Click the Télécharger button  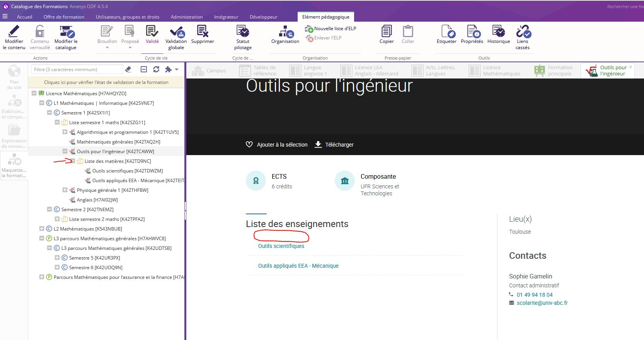coord(334,145)
